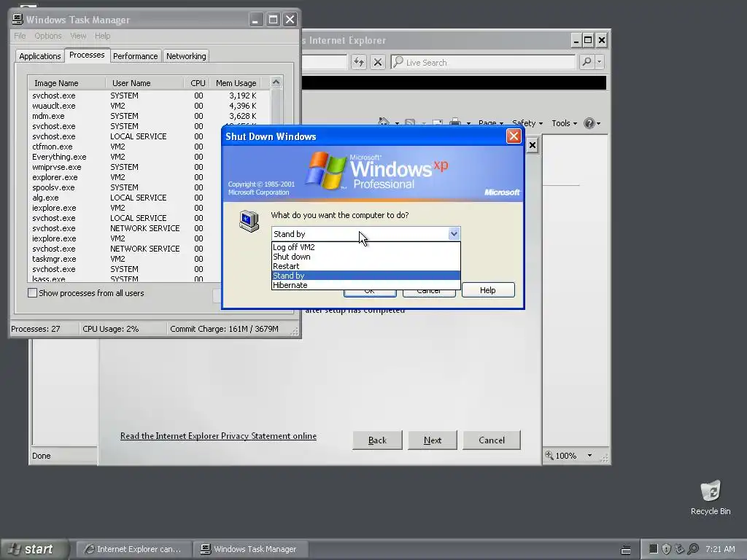Sort by Image Name column header
Screen dimensions: 747x560
[x=66, y=83]
